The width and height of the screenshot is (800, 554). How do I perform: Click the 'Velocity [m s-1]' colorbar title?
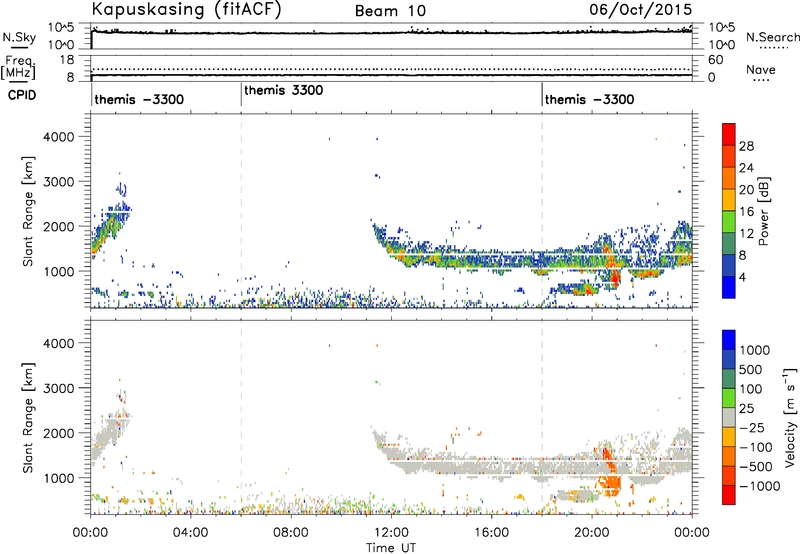pyautogui.click(x=790, y=417)
